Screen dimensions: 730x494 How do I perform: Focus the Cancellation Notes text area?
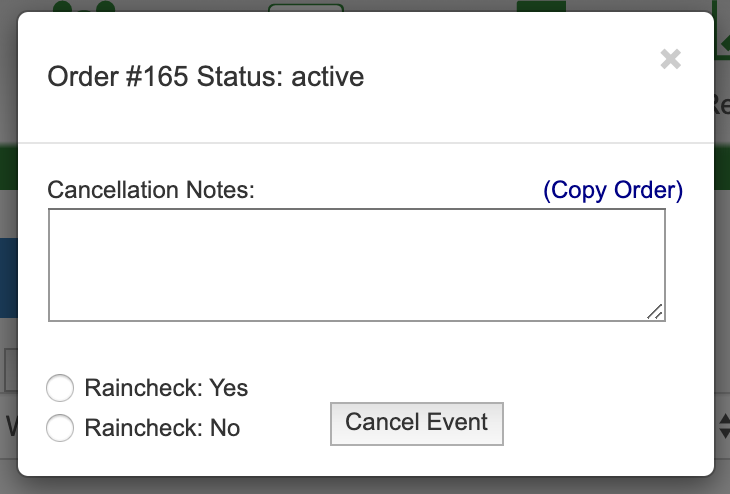pyautogui.click(x=357, y=265)
